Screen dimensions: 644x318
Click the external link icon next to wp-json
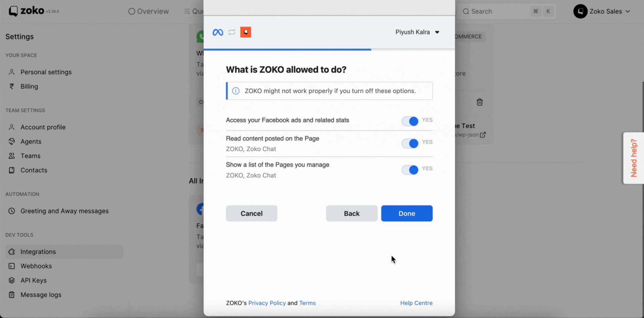pyautogui.click(x=483, y=135)
